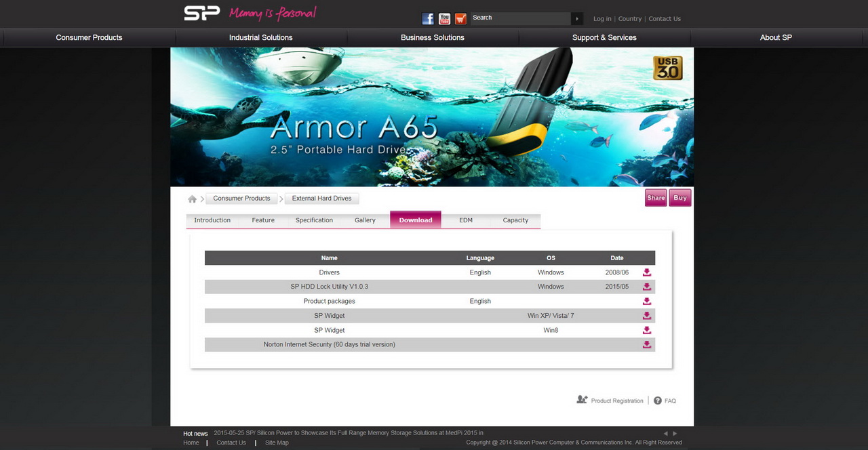Image resolution: width=868 pixels, height=450 pixels.
Task: Click the Armor A65 banner image
Action: (x=432, y=117)
